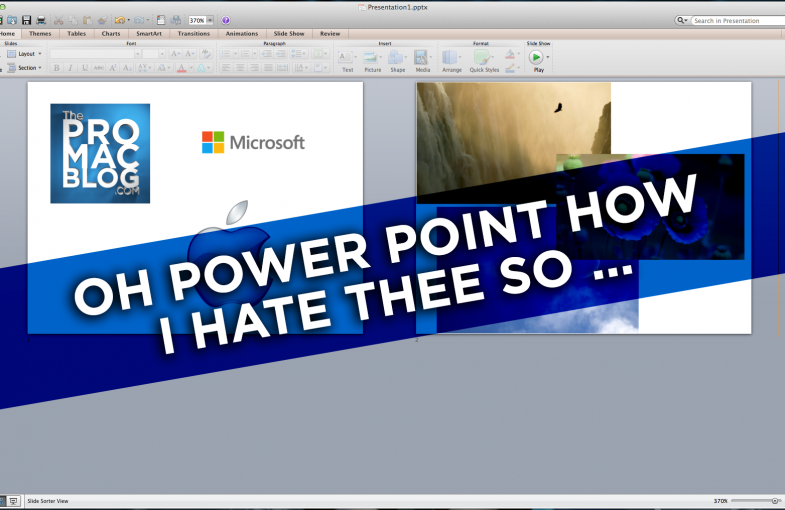Click the Decrease Indent icon
This screenshot has height=510, width=785.
(267, 54)
